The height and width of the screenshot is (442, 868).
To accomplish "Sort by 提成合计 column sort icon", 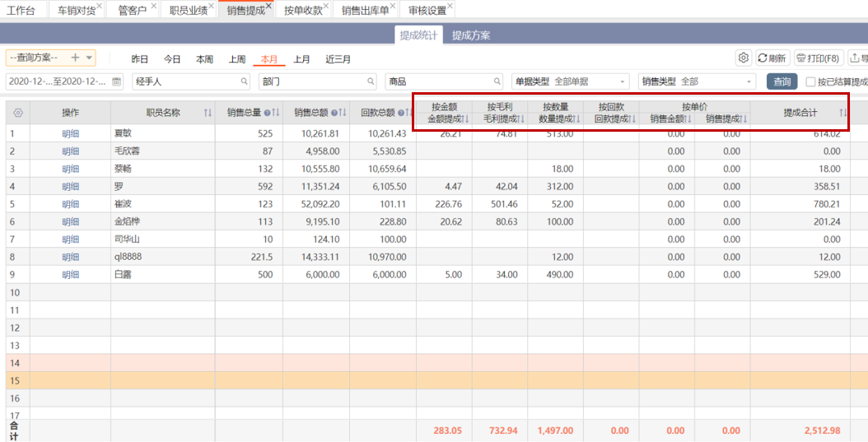I will coord(842,113).
